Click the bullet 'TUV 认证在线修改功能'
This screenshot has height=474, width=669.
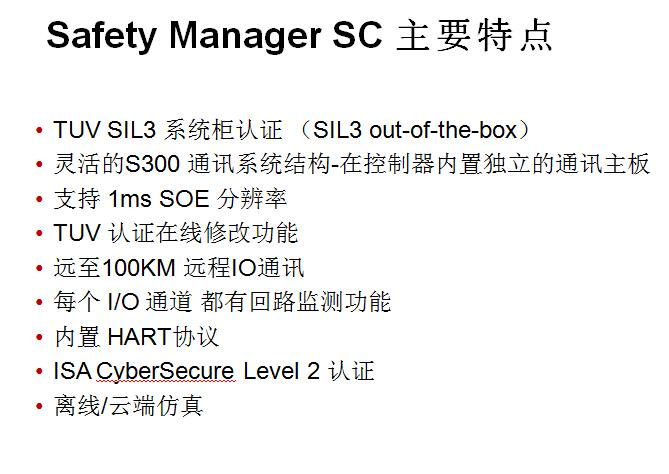(x=176, y=233)
